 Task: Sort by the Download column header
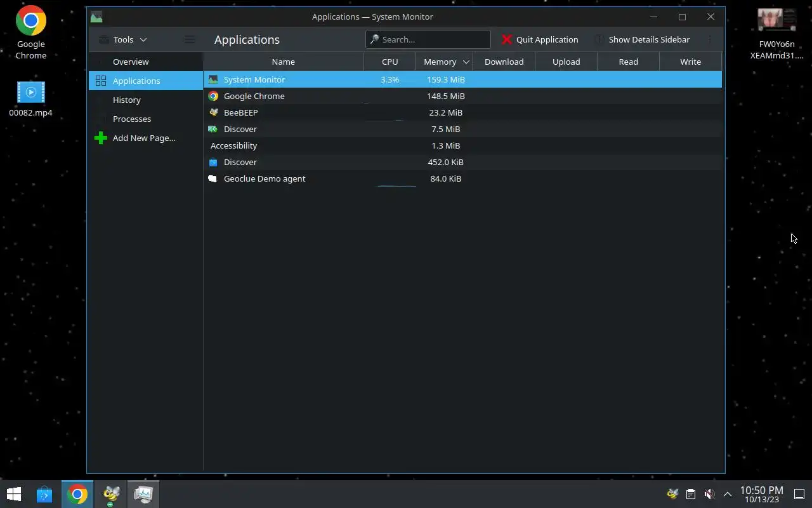pos(504,62)
